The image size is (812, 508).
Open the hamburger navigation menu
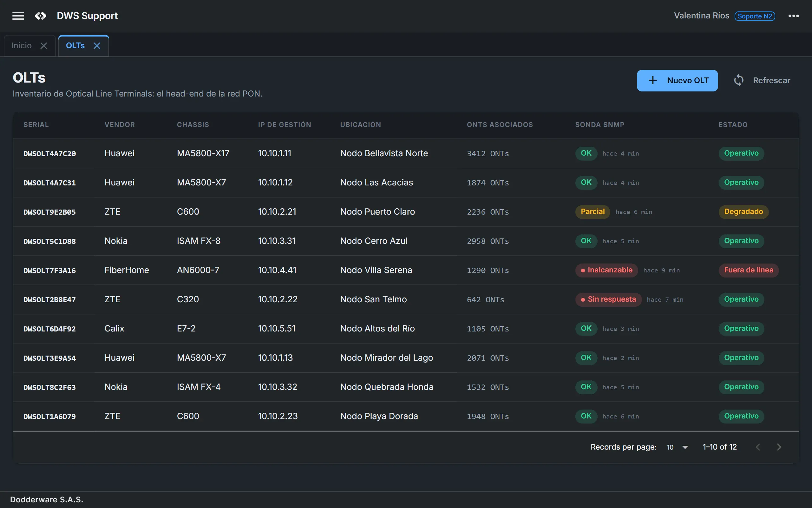coord(18,16)
